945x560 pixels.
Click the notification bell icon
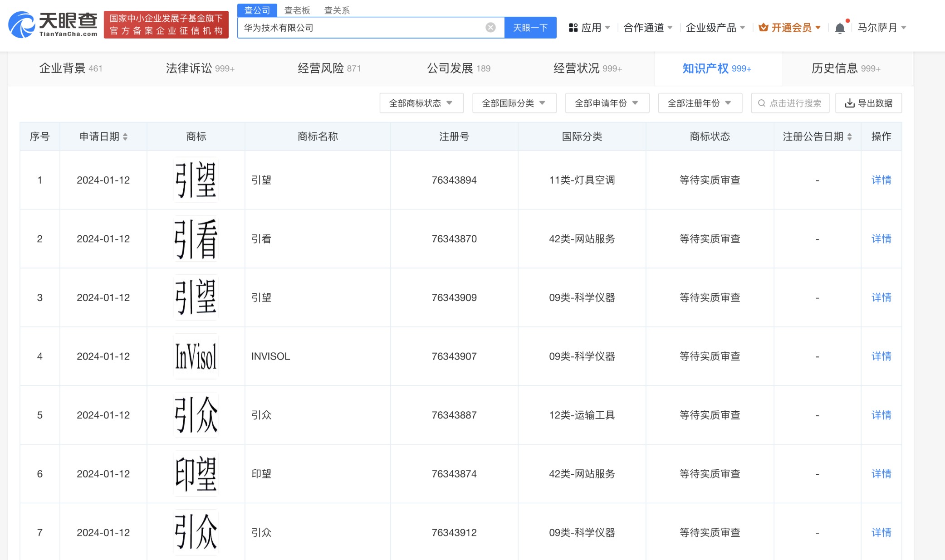pyautogui.click(x=840, y=28)
